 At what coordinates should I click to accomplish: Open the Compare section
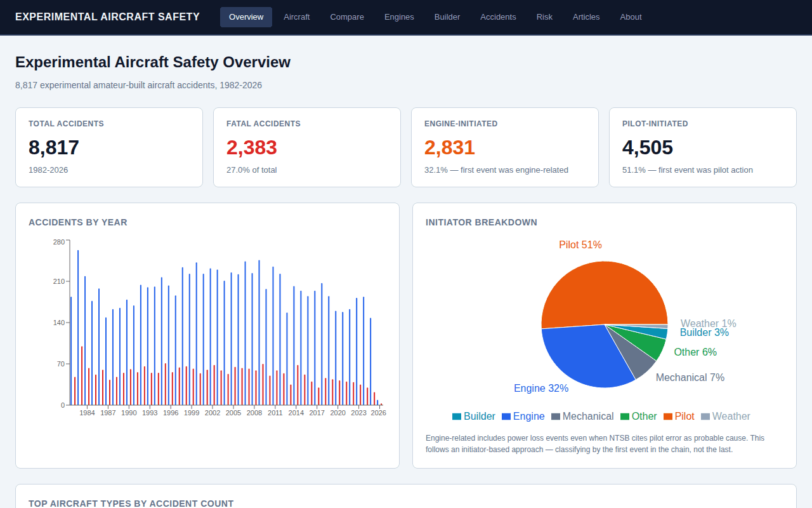click(346, 17)
